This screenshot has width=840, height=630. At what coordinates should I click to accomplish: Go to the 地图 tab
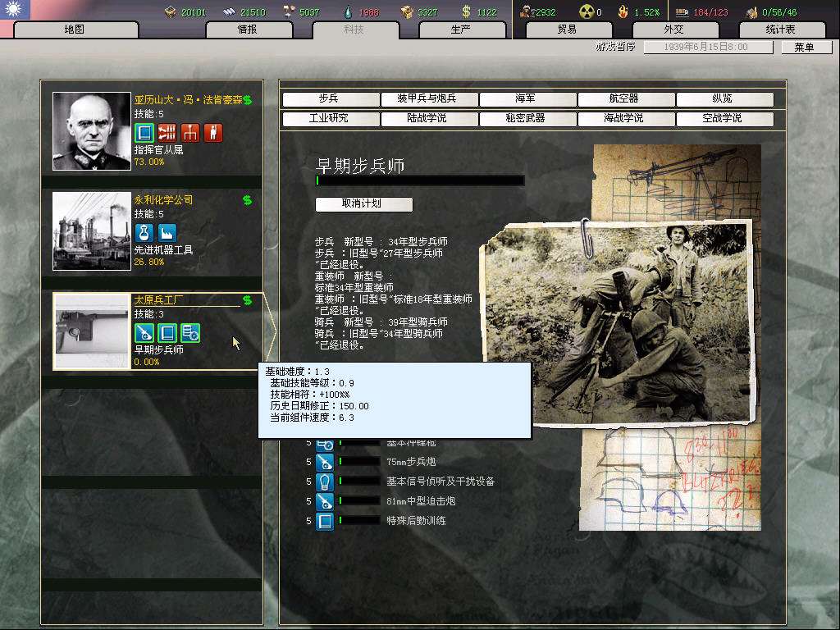[x=74, y=30]
